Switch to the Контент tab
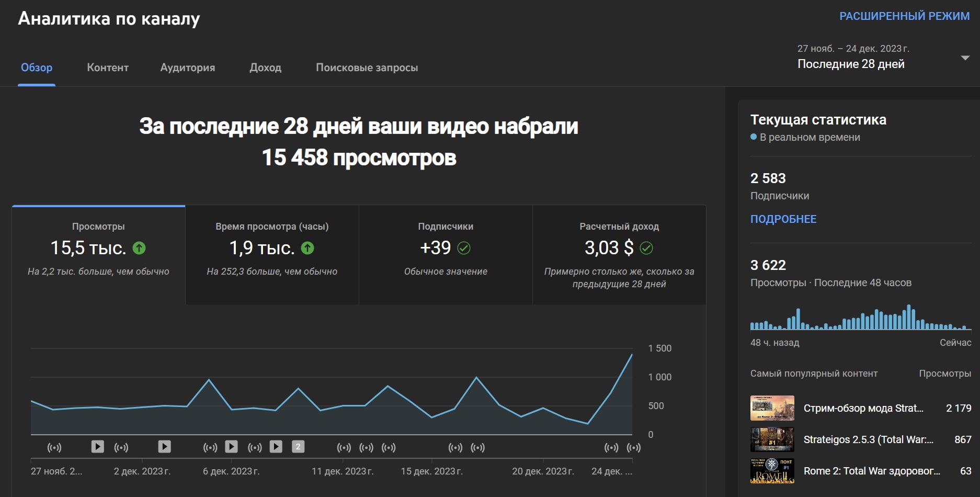Image resolution: width=980 pixels, height=497 pixels. (108, 67)
